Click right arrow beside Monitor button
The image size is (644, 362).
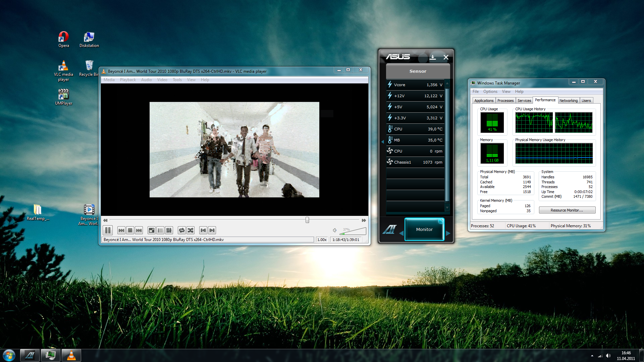(448, 233)
